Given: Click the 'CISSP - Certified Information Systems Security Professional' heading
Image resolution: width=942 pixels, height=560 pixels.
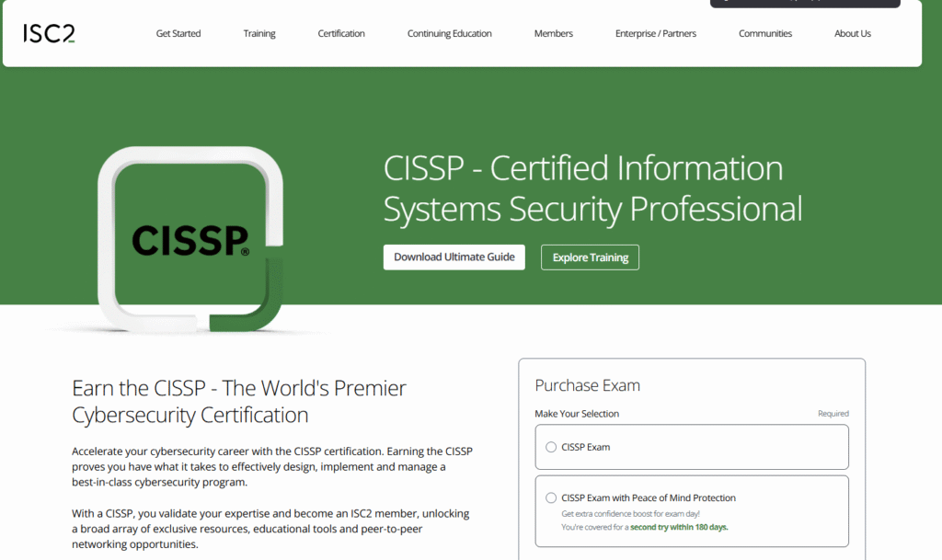Looking at the screenshot, I should (592, 188).
